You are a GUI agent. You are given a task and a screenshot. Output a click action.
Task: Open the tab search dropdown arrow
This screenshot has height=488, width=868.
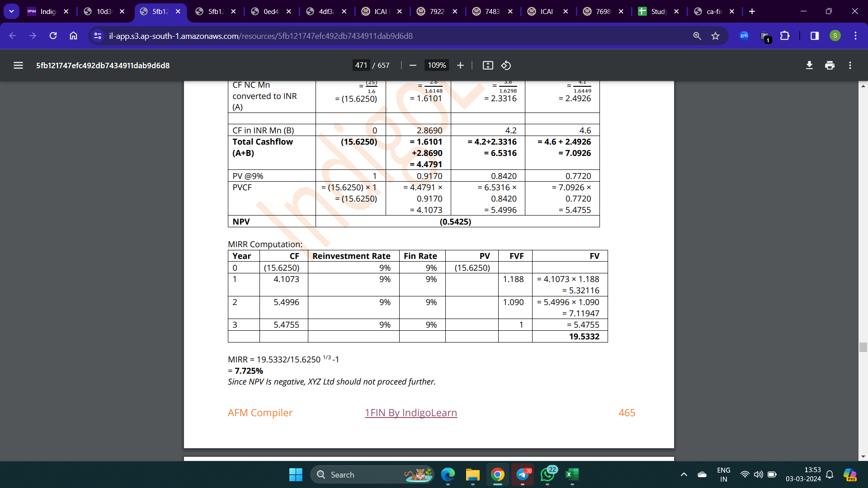coord(11,11)
